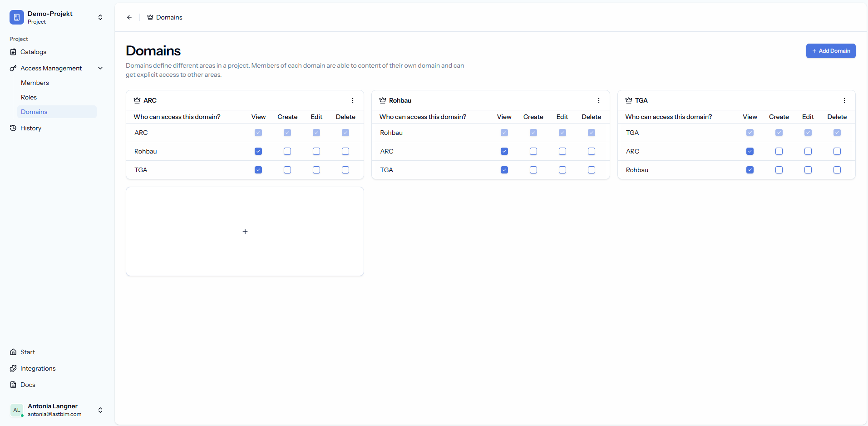Select Domains in the sidebar
868x426 pixels.
[57, 112]
